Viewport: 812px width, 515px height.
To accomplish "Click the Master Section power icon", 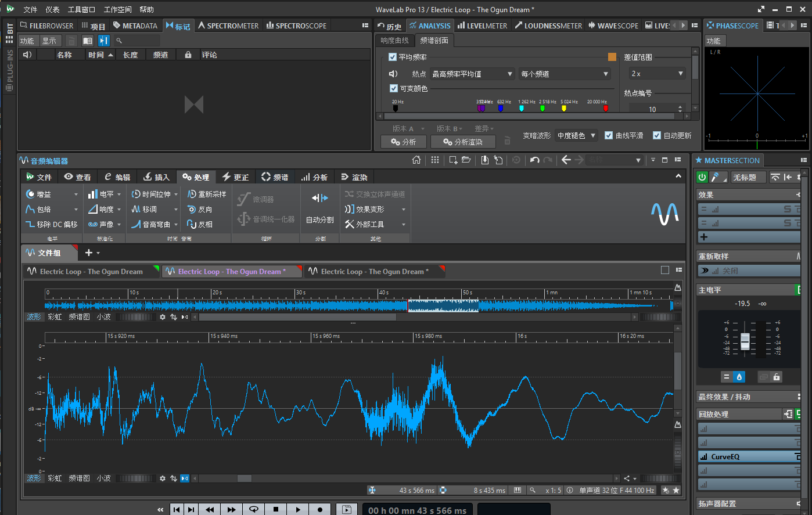I will pos(702,177).
